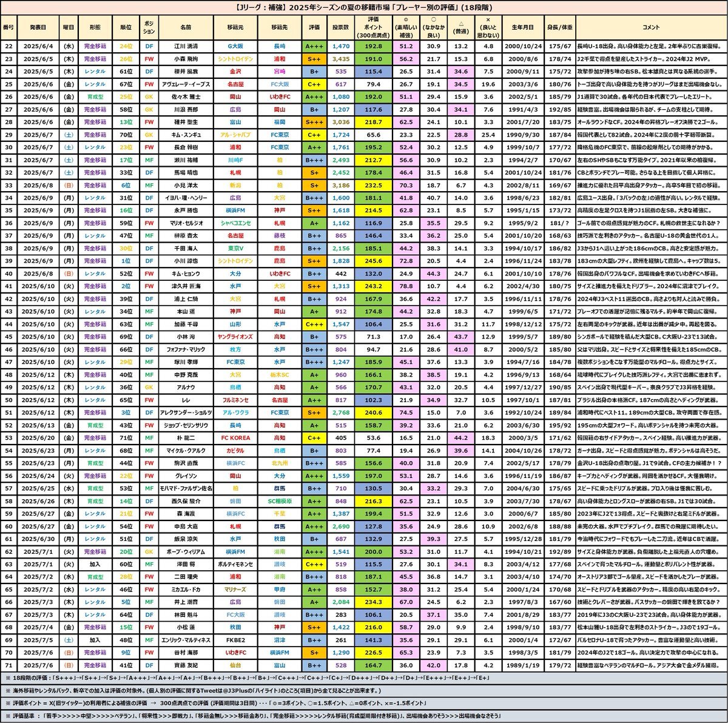Select the 移籍先 column header

tap(279, 27)
